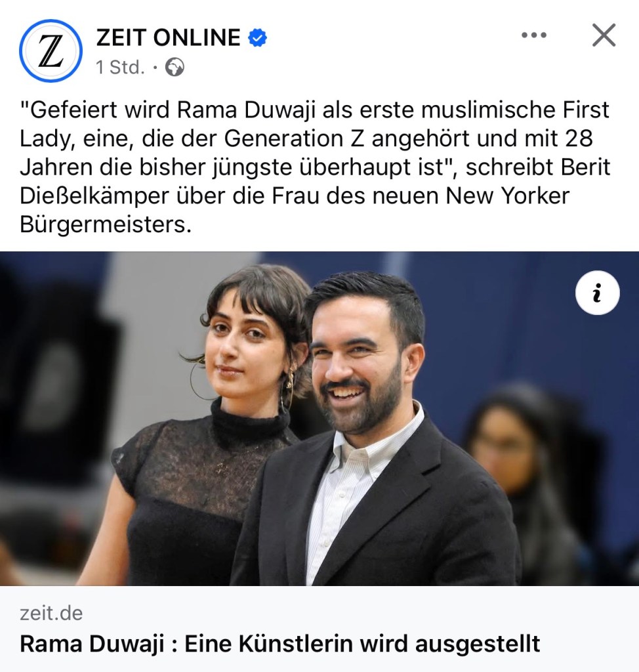Click the "1 Std." timestamp
This screenshot has height=672, width=639.
(x=121, y=68)
